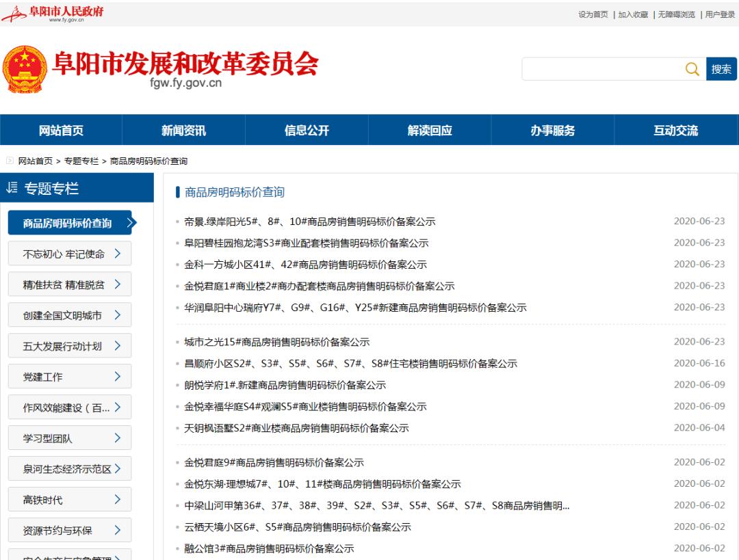Click the sort-list icon beside 专题专栏 header

coord(13,188)
